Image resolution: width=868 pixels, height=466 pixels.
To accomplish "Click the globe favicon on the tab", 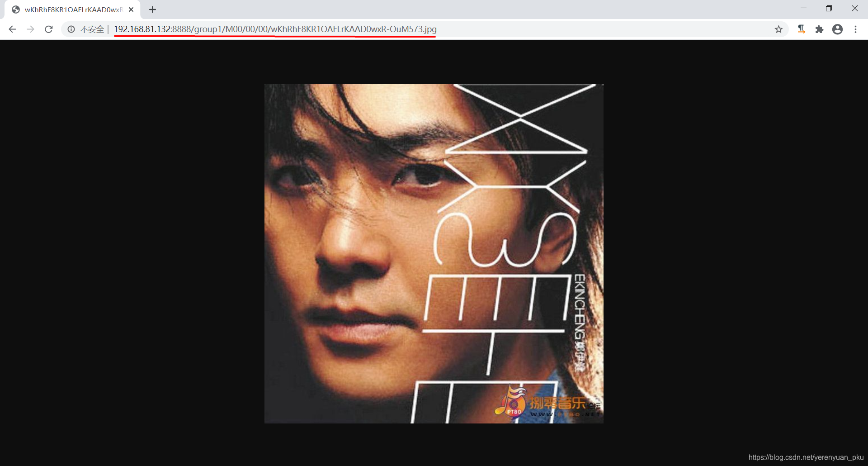I will point(16,10).
